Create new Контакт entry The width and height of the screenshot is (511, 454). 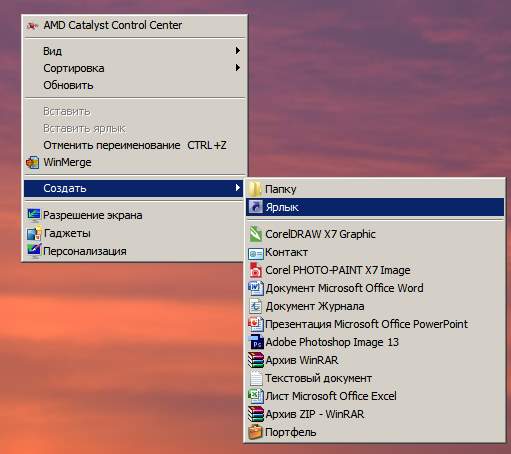tap(375, 252)
